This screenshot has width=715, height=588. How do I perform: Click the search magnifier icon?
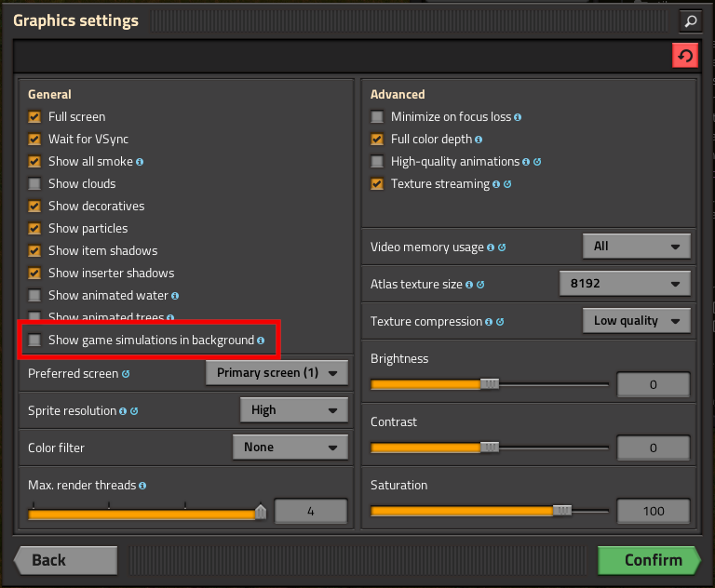pos(691,21)
